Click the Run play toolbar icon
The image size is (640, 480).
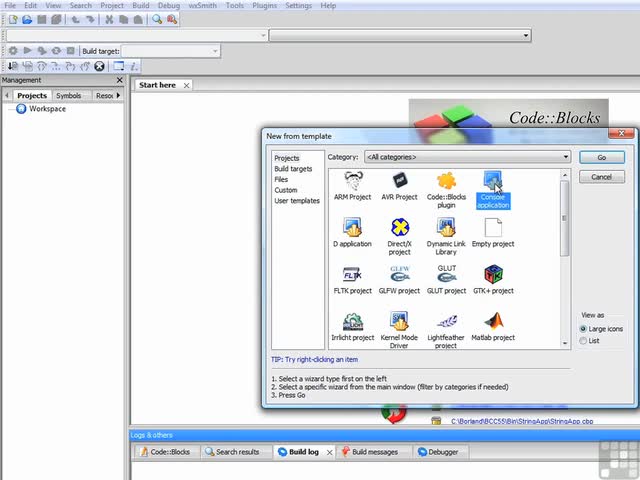[x=27, y=51]
